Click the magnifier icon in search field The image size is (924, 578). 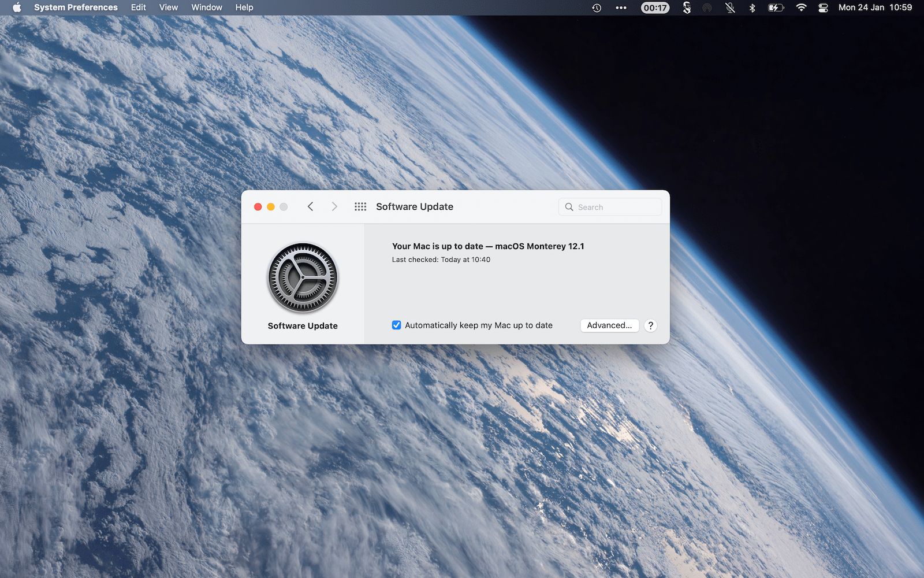pos(569,207)
